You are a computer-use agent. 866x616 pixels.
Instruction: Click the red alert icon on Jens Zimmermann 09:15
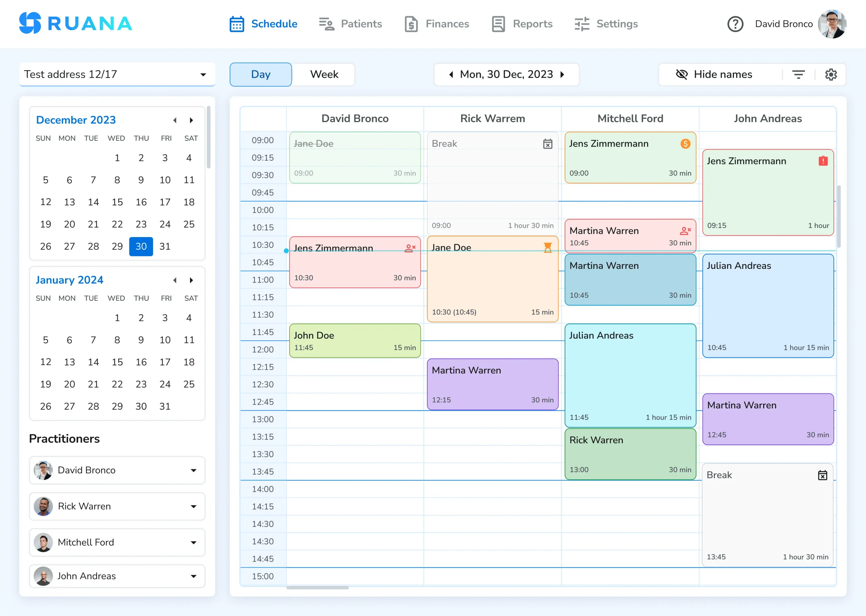823,161
